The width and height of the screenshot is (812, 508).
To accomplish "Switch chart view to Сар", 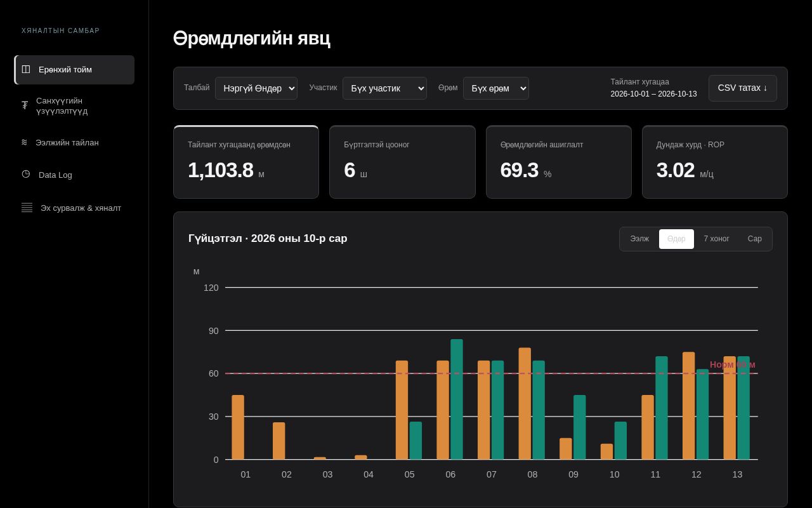I will coord(755,239).
